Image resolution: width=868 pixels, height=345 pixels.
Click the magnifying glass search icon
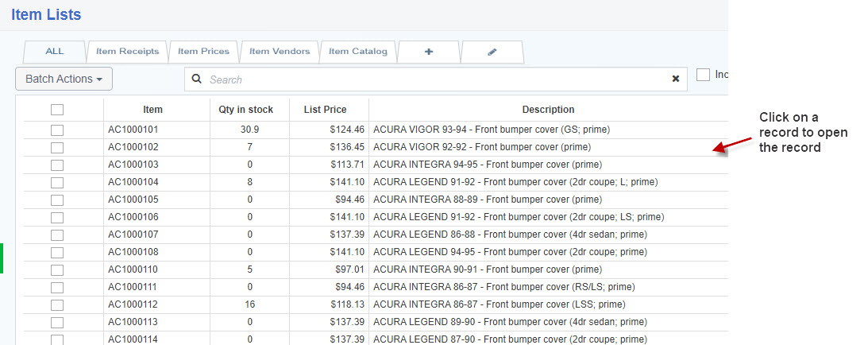[x=197, y=79]
